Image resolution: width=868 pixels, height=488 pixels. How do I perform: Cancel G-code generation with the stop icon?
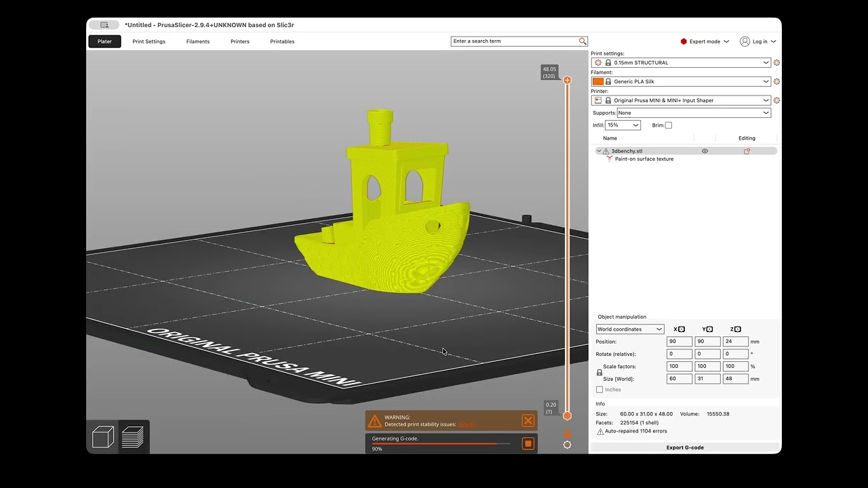pos(528,444)
